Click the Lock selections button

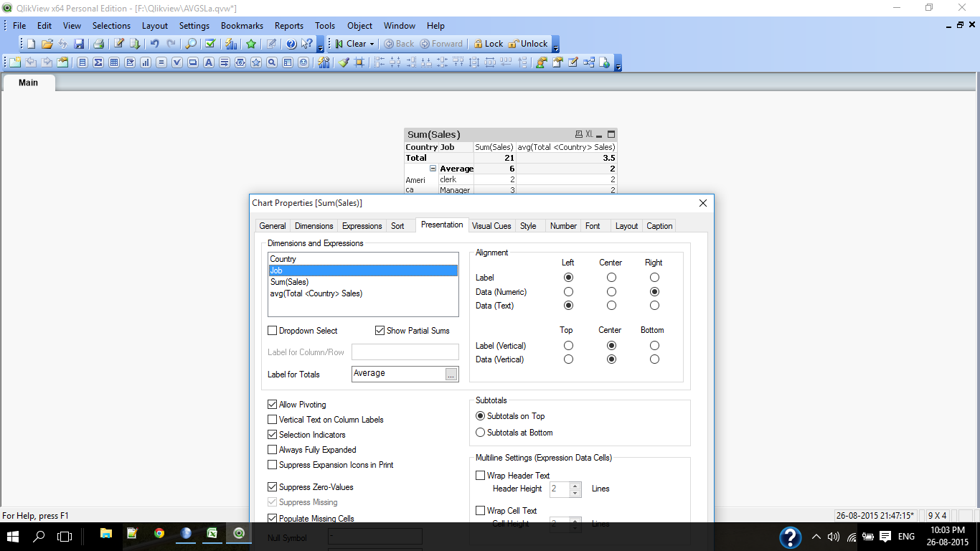[x=488, y=44]
